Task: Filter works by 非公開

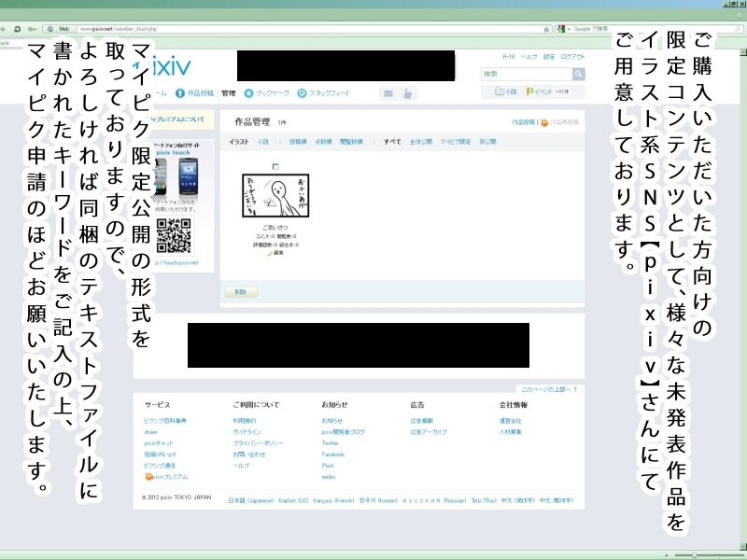Action: pos(487,142)
